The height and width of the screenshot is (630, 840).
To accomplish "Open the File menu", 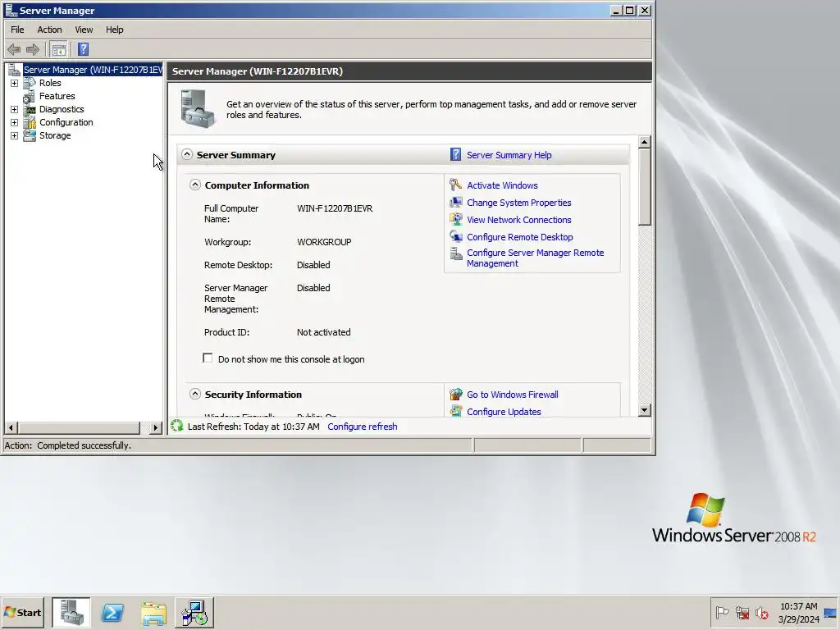I will tap(17, 30).
